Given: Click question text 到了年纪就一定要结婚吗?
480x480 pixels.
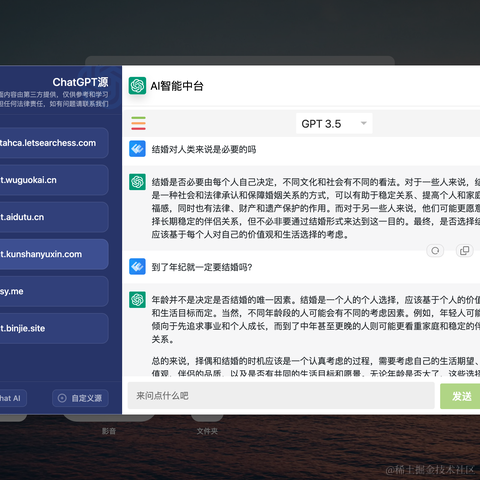Looking at the screenshot, I should click(202, 267).
